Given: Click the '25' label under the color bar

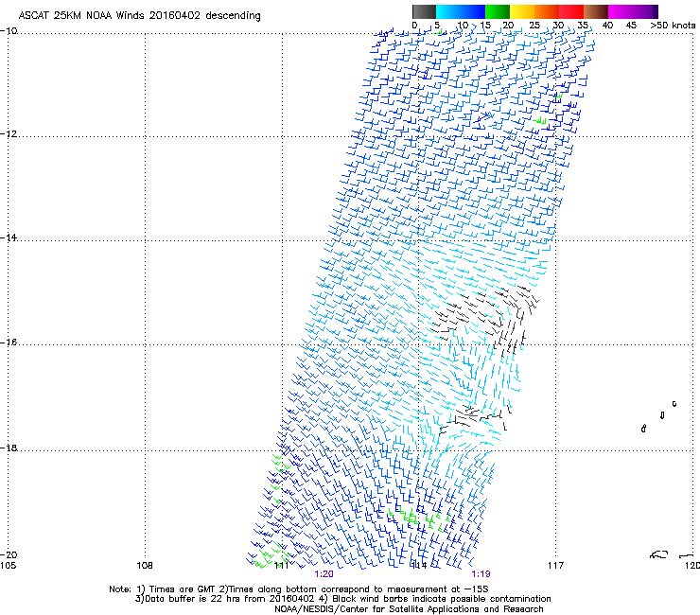Looking at the screenshot, I should point(534,26).
